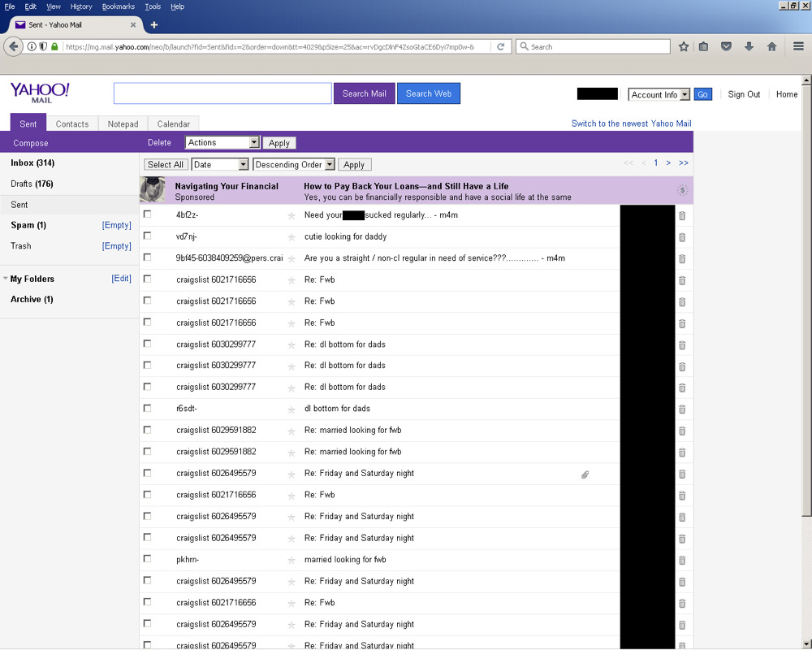Image resolution: width=812 pixels, height=650 pixels.
Task: Click the vertical page scrollbar
Action: click(x=806, y=301)
